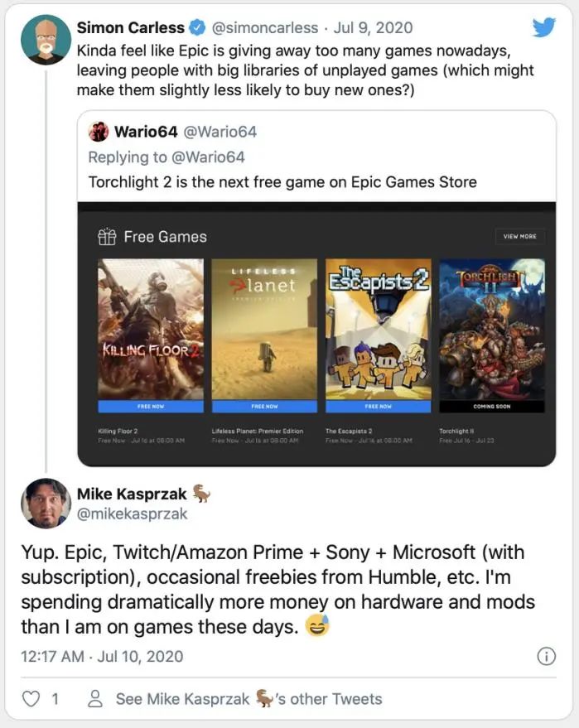Viewport: 579px width, 728px height.
Task: Click COMING SOON under Torchlight II
Action: click(x=492, y=407)
